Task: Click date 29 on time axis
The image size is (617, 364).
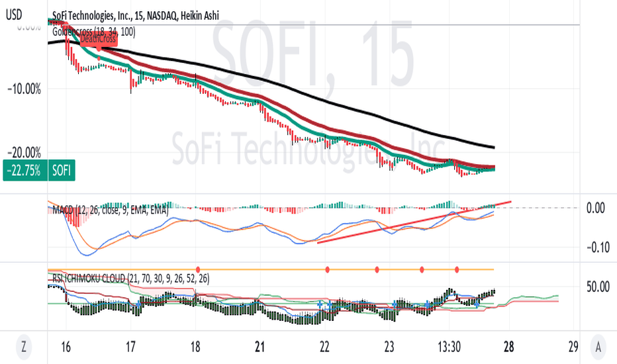Action: 573,347
